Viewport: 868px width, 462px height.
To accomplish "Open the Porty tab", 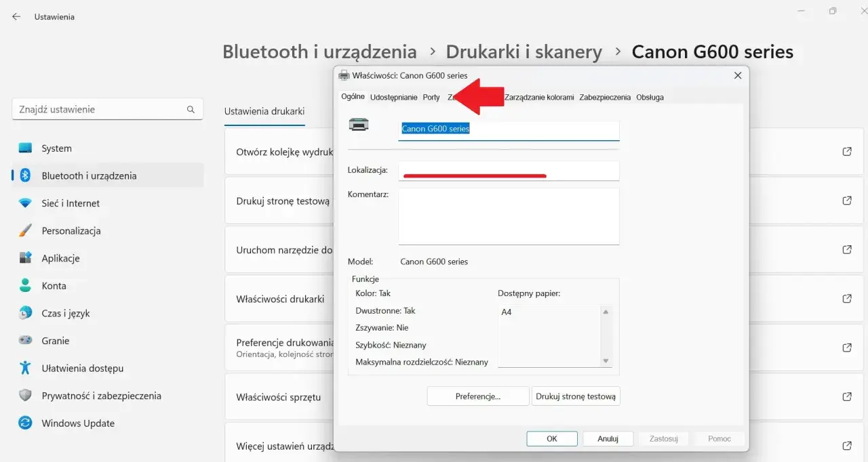I will click(431, 98).
